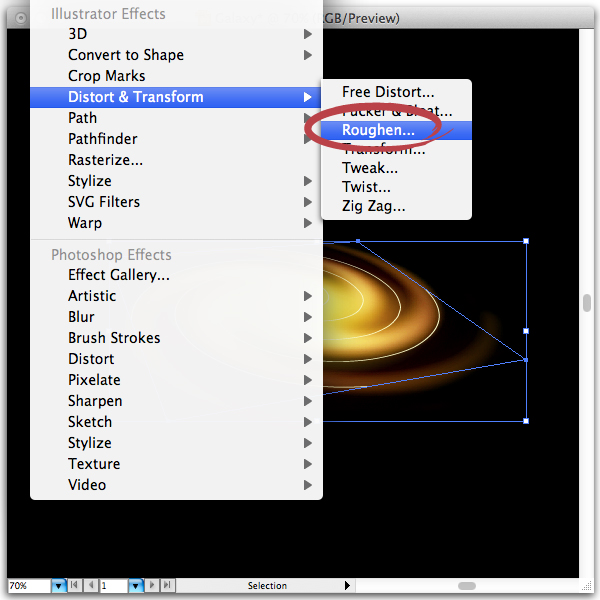
Task: Open the Brush Strokes submenu
Action: pyautogui.click(x=176, y=338)
